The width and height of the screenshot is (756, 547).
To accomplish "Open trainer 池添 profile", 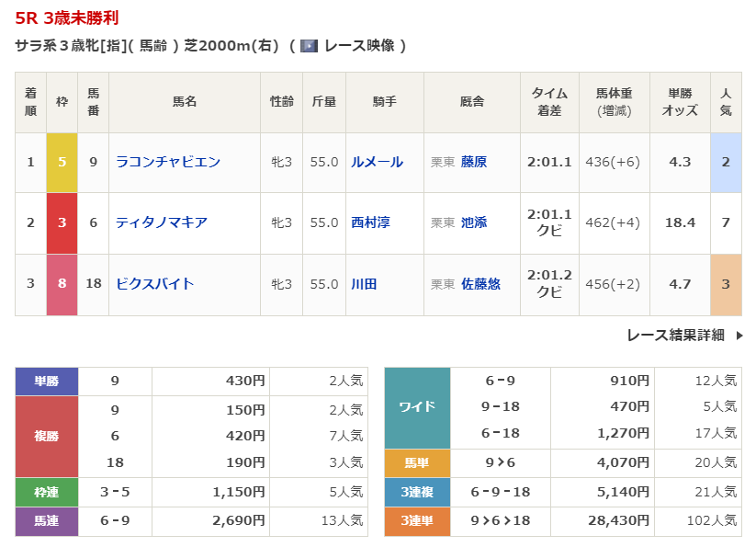I will [474, 222].
